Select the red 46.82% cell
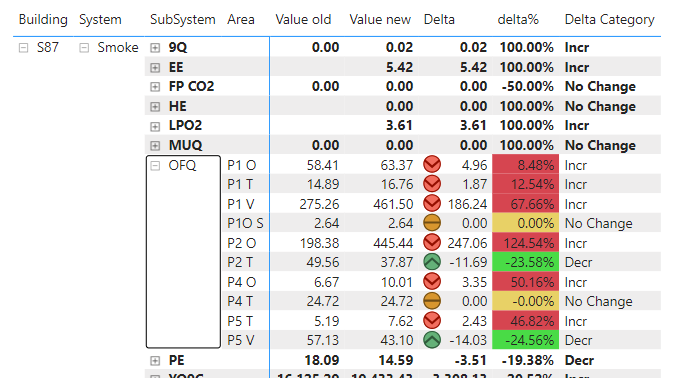The height and width of the screenshot is (378, 699). (x=526, y=321)
